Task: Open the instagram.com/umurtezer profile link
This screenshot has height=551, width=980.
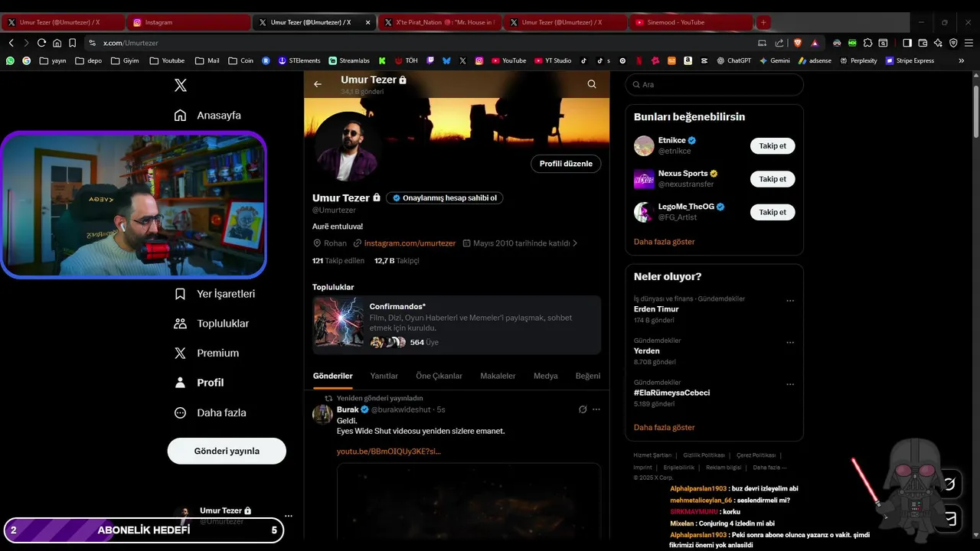Action: pos(410,243)
